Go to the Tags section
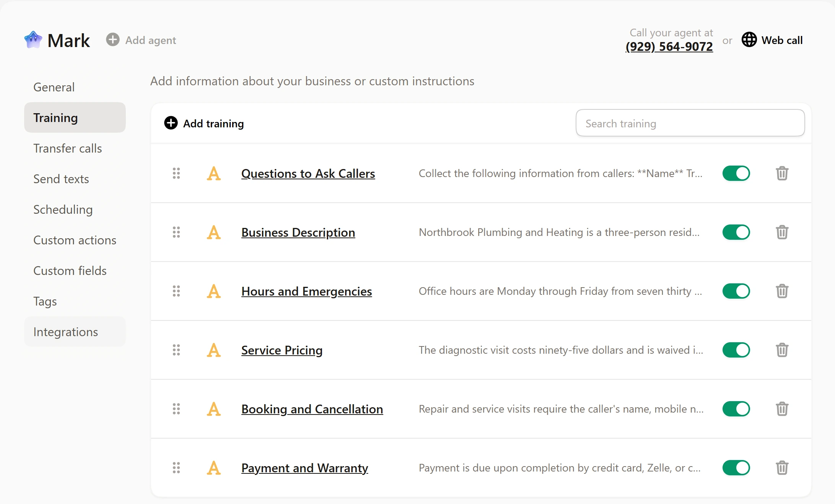This screenshot has height=504, width=835. [x=75, y=301]
